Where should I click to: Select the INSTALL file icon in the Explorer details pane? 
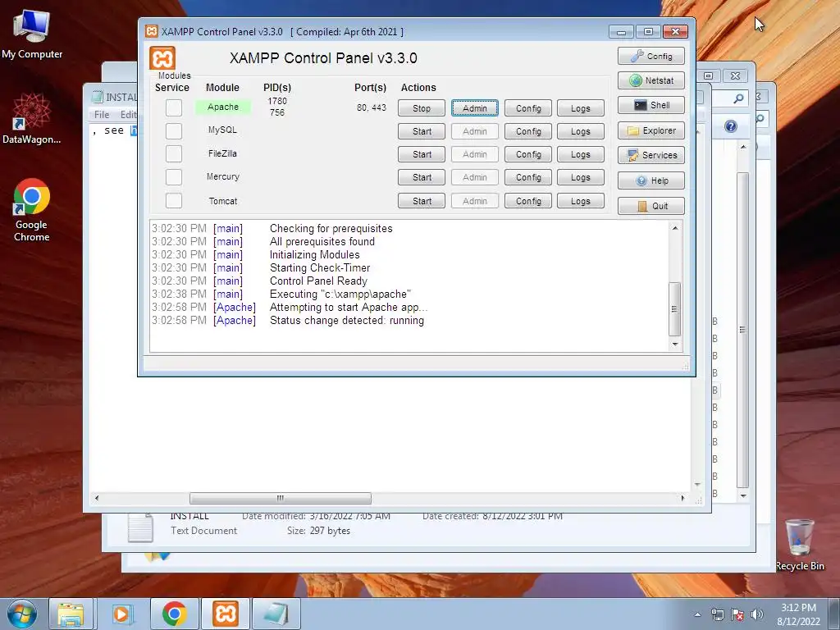tap(140, 527)
